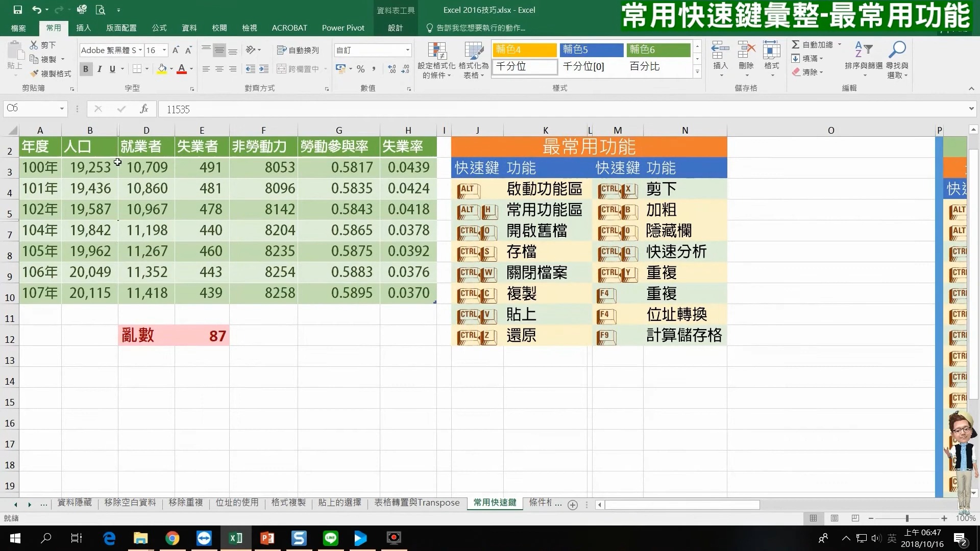Click the 清除 clear icon
980x551 pixels.
(x=808, y=72)
